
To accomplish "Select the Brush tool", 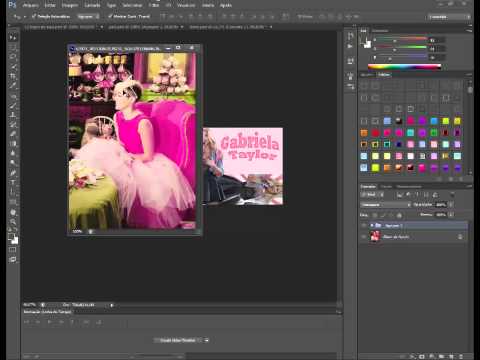I will [x=13, y=106].
